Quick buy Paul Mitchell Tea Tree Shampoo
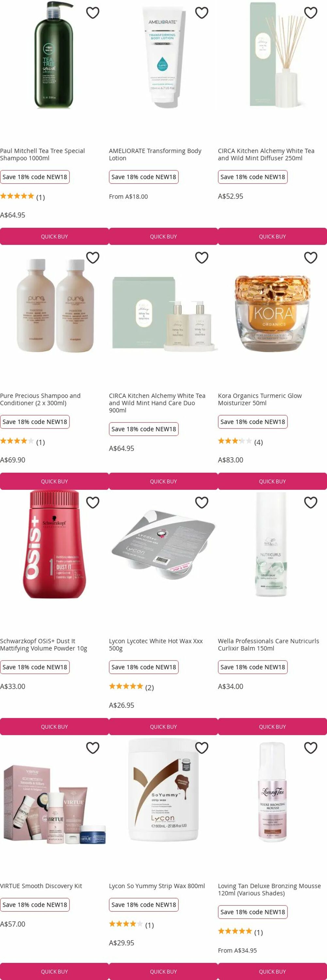This screenshot has width=327, height=980. (54, 236)
